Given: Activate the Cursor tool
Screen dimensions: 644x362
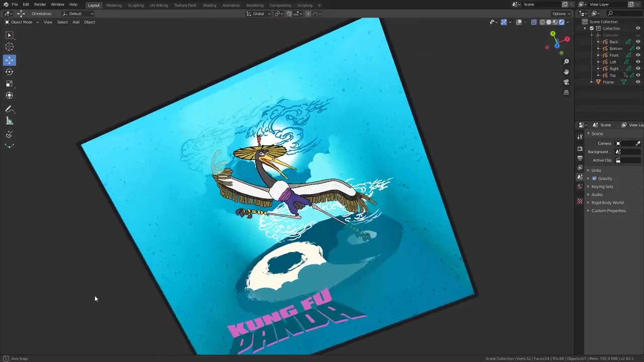Looking at the screenshot, I should coord(9,47).
